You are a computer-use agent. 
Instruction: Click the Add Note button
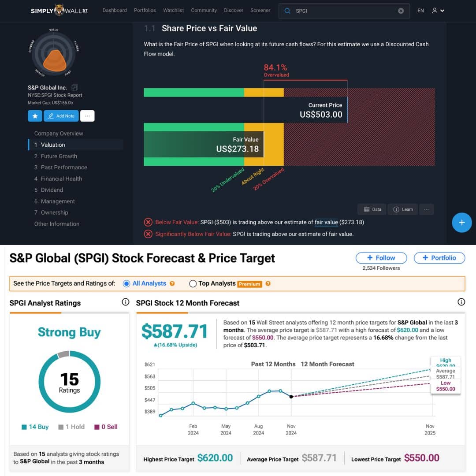tap(61, 116)
